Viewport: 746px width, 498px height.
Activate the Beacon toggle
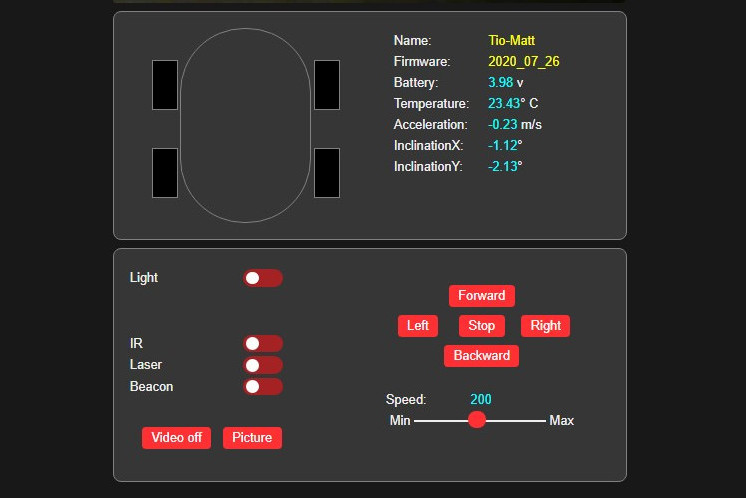263,386
